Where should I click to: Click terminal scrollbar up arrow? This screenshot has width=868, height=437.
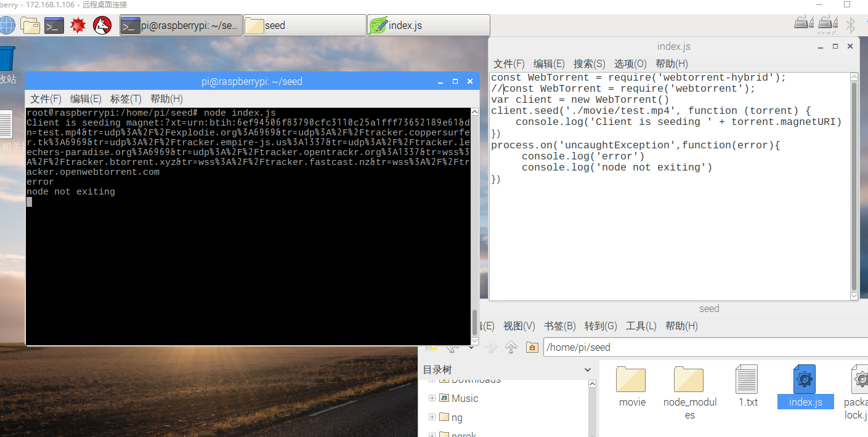click(474, 112)
